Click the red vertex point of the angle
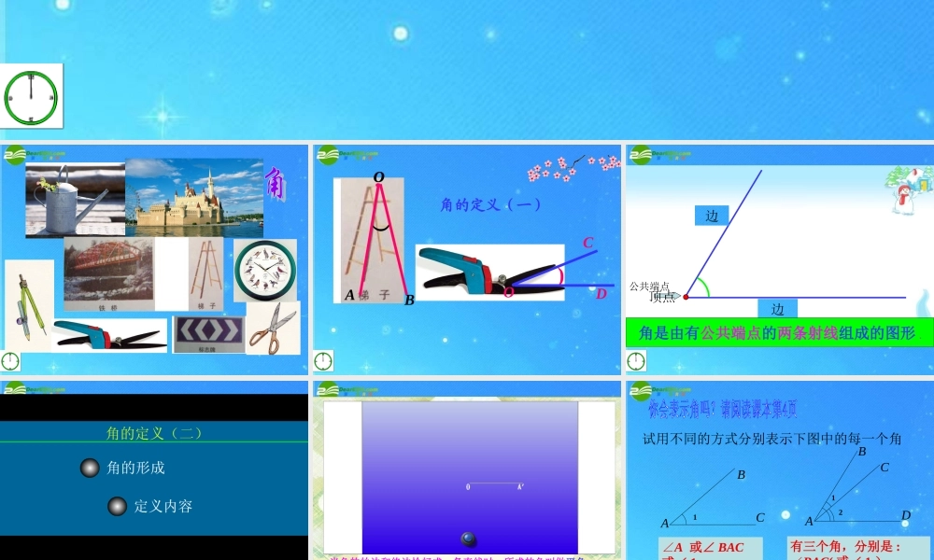 tap(686, 297)
